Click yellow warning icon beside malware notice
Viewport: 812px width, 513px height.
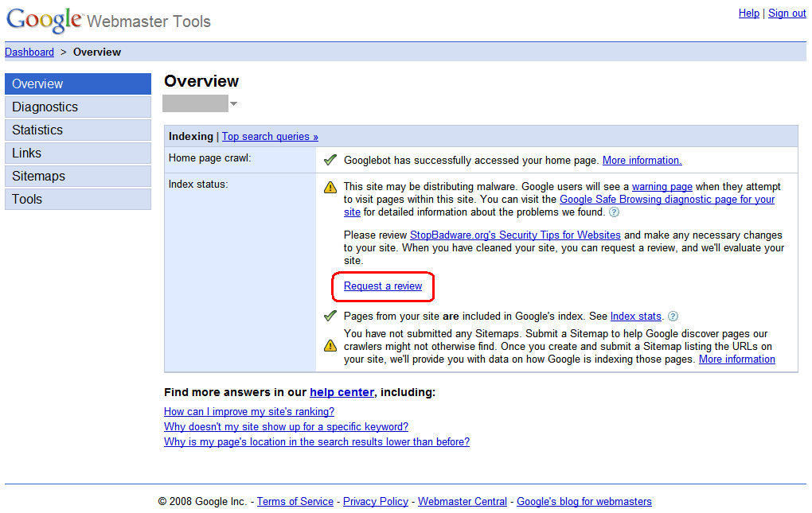(x=330, y=187)
